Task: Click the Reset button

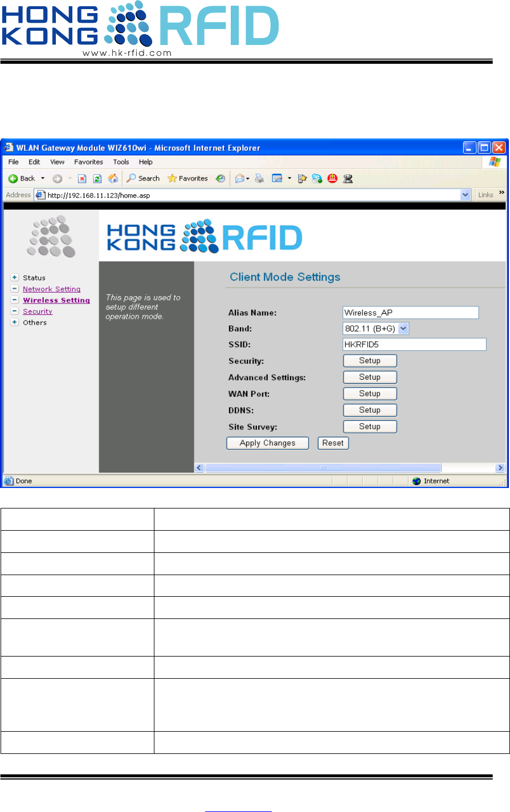Action: (333, 443)
